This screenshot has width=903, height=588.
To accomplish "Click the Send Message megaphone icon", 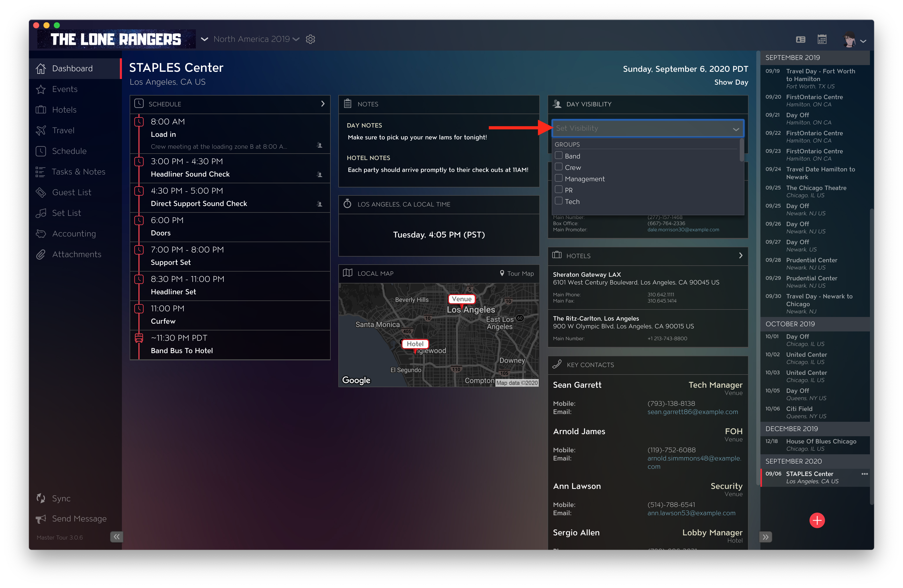I will tap(41, 519).
